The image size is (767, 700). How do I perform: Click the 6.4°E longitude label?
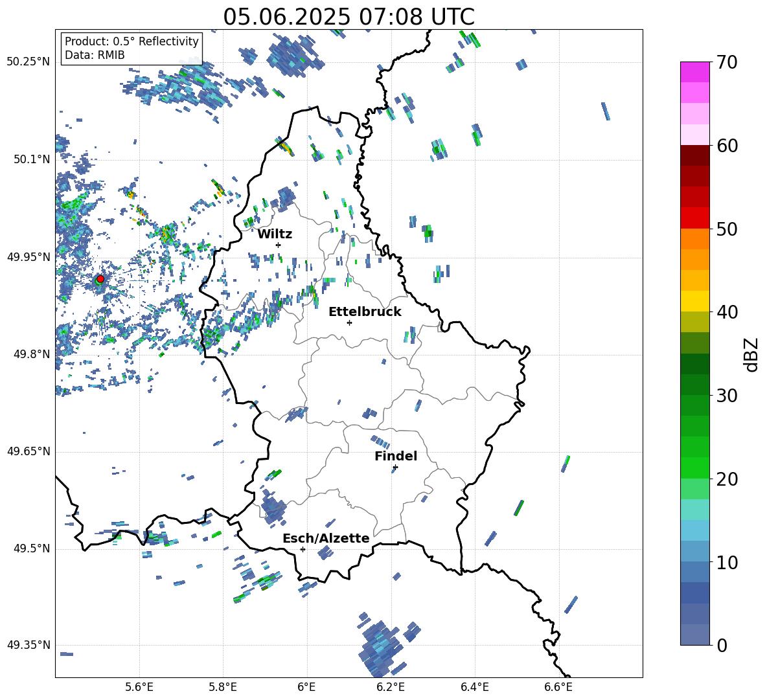click(474, 687)
